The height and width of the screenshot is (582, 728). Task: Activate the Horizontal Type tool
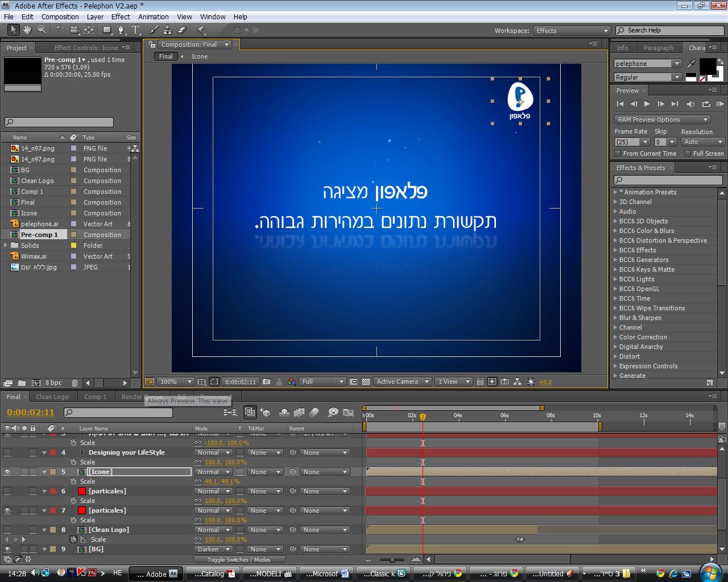pos(135,30)
